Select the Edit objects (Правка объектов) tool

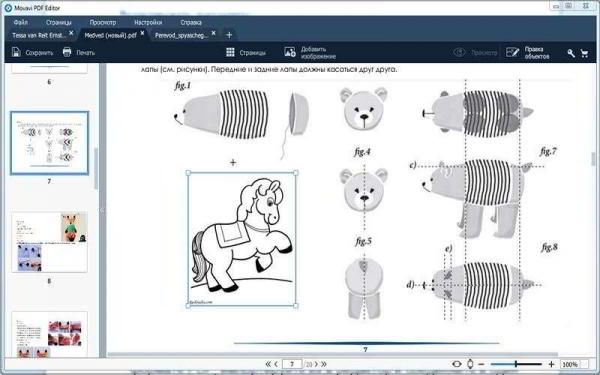(x=512, y=52)
